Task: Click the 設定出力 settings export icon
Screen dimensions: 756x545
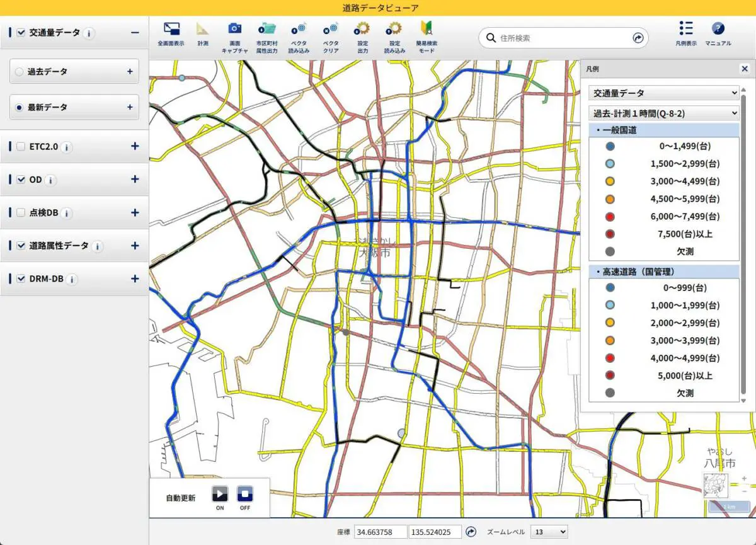Action: pos(362,28)
